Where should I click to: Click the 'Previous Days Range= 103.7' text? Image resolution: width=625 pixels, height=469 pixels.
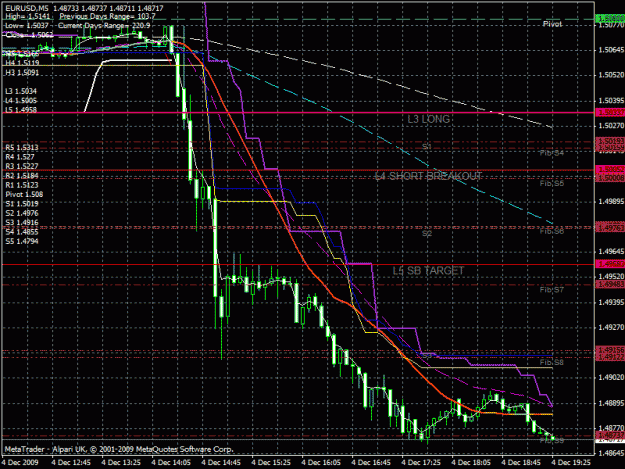pos(107,17)
